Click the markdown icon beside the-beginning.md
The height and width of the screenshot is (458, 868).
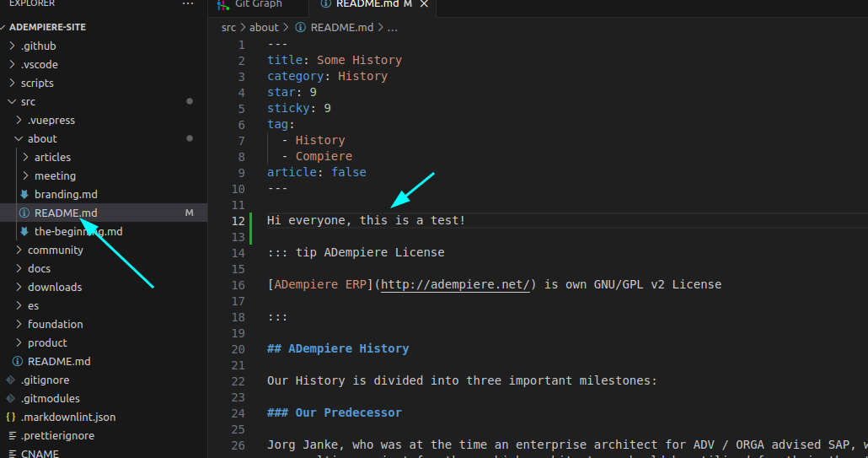(x=24, y=231)
